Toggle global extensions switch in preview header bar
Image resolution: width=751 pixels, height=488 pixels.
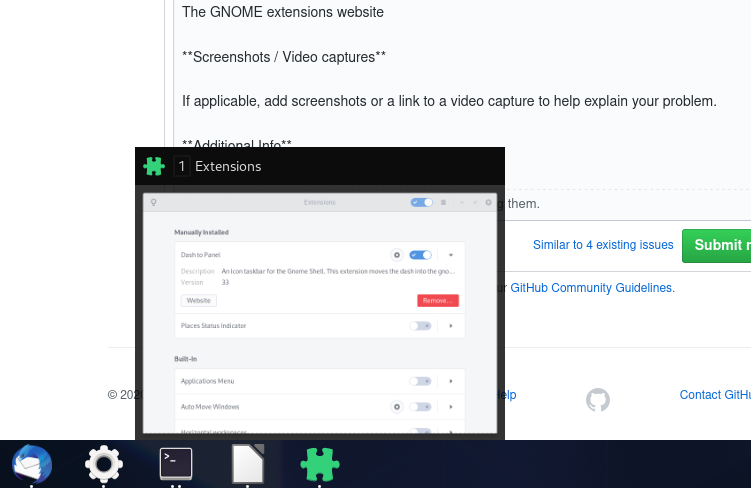coord(421,202)
